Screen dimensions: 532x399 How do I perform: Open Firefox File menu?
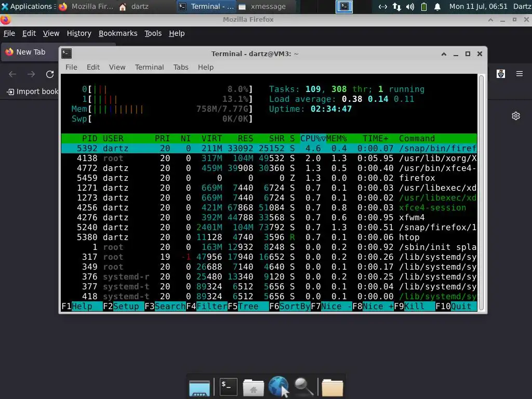tap(9, 33)
